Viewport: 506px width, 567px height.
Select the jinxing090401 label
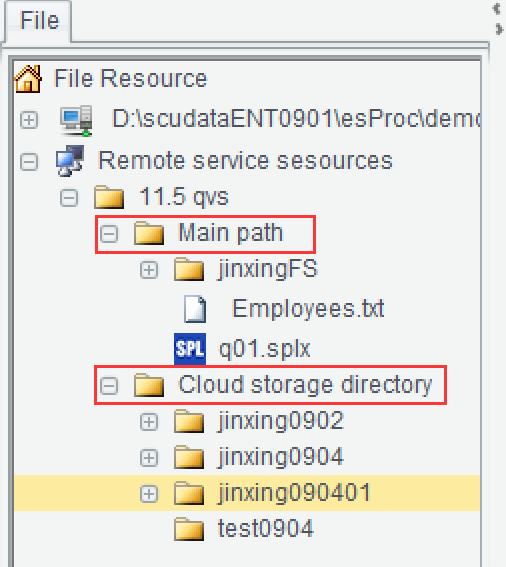click(x=294, y=493)
